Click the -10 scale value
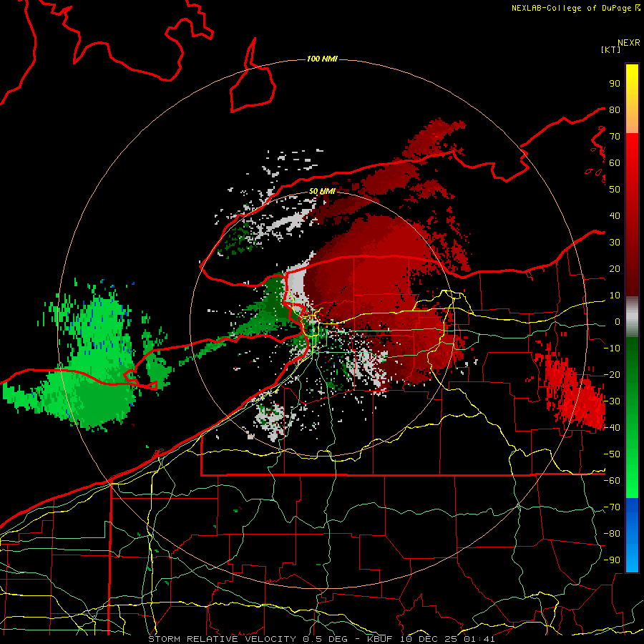Image resolution: width=644 pixels, height=644 pixels. coord(612,348)
